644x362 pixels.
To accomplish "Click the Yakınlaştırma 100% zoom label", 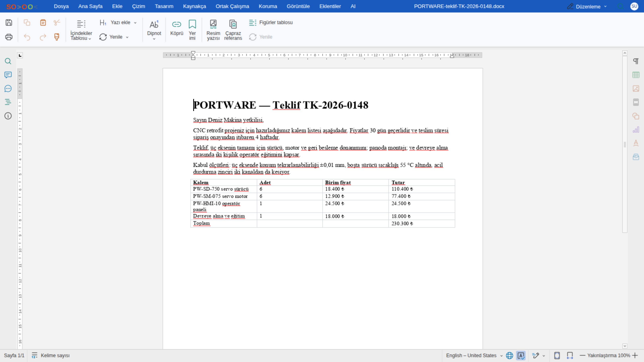I will 609,355.
